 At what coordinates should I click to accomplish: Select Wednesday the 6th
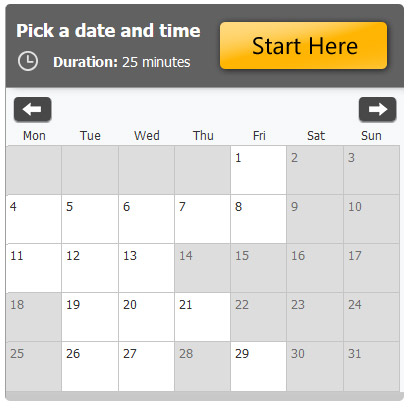(146, 219)
